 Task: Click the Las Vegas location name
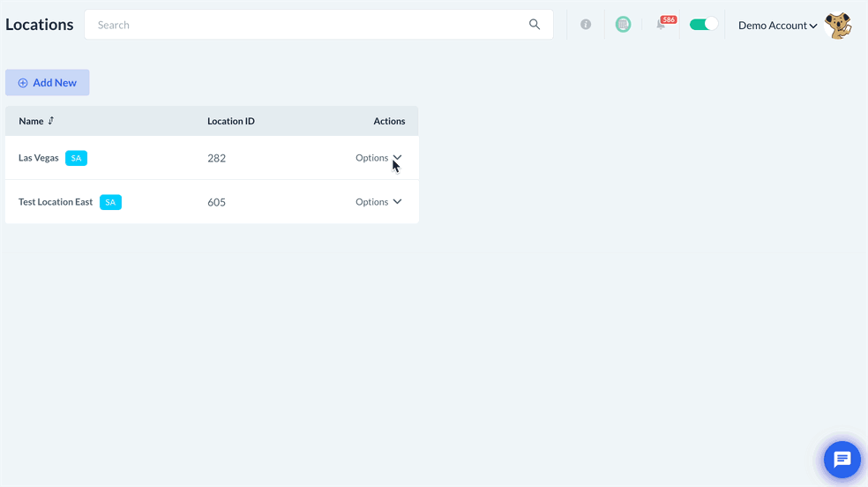coord(38,158)
